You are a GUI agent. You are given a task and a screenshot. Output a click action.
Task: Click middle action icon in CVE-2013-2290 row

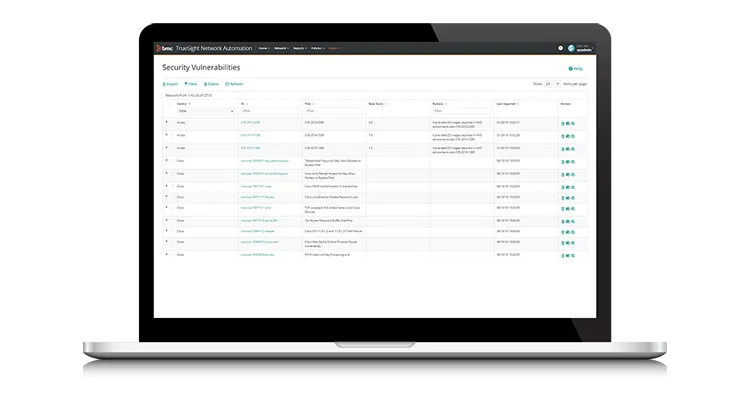(568, 123)
